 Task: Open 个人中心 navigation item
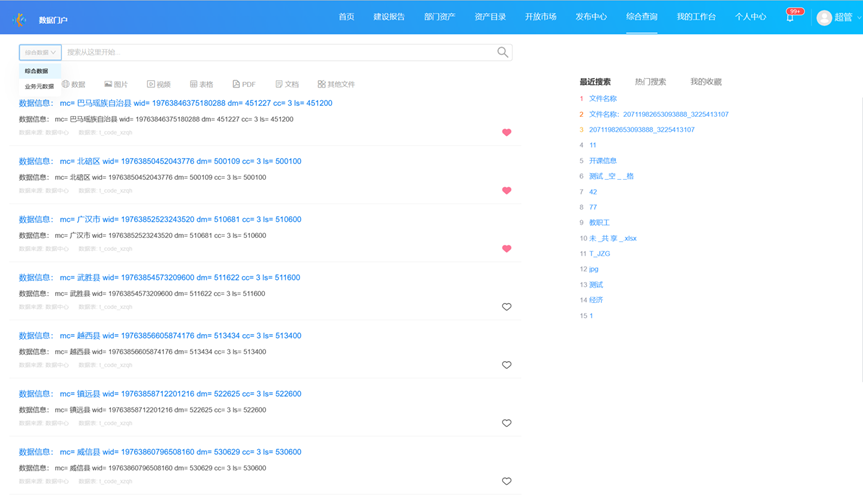tap(750, 17)
